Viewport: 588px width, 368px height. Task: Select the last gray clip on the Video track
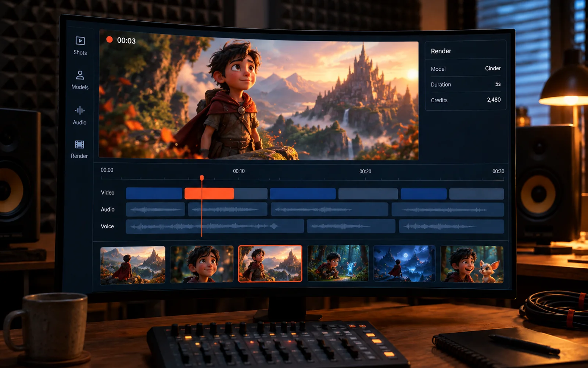(477, 194)
